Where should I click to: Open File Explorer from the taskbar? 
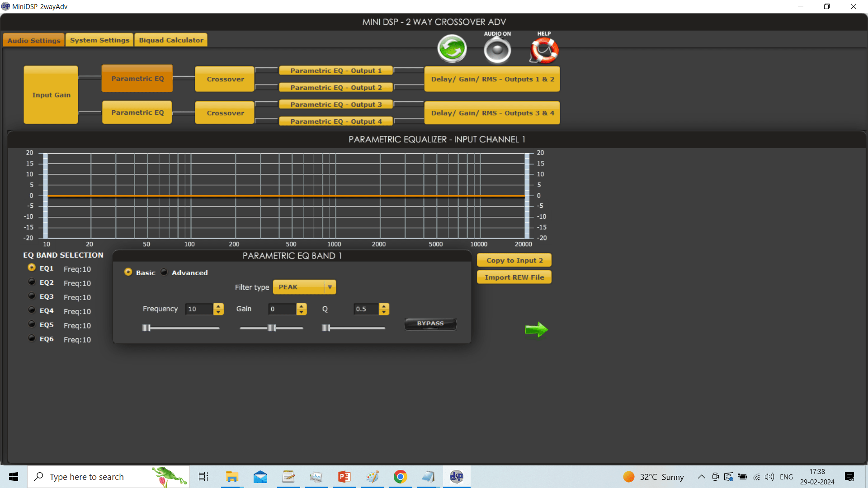coord(232,477)
